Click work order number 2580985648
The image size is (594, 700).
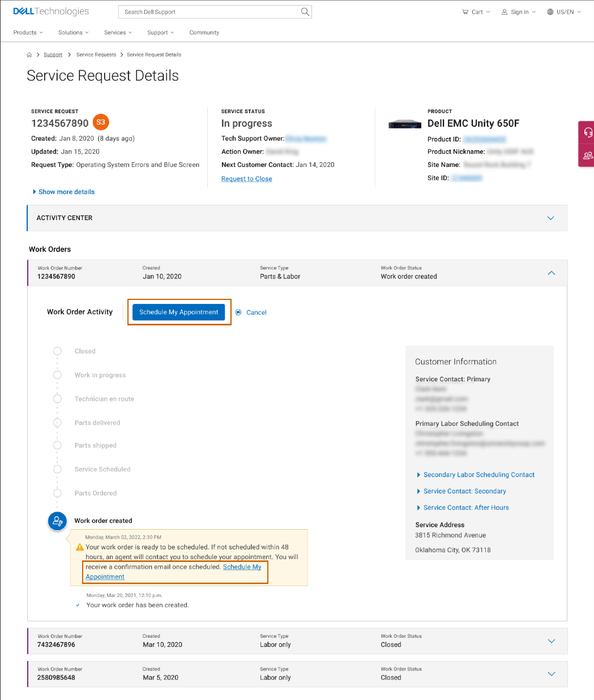56,677
